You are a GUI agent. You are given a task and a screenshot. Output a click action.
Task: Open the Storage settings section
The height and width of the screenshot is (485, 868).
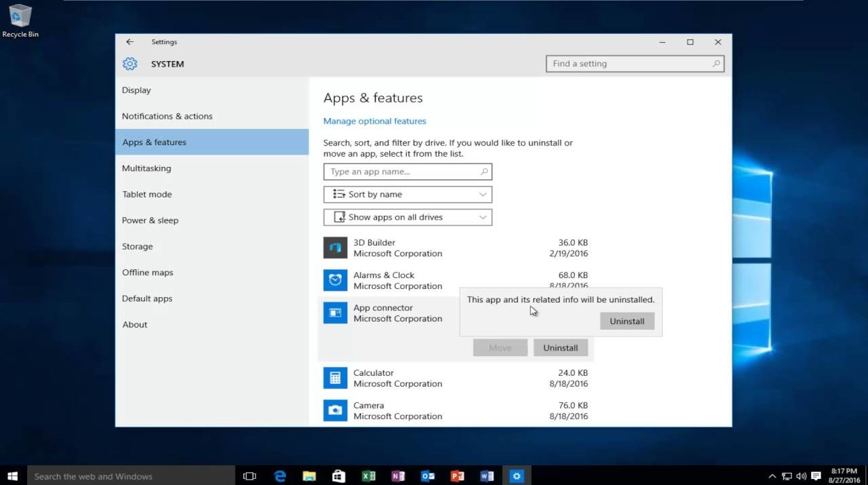(137, 247)
